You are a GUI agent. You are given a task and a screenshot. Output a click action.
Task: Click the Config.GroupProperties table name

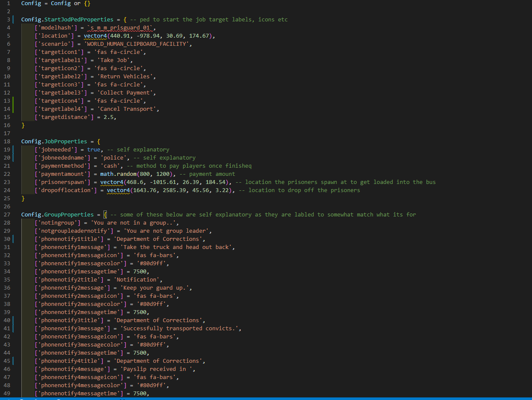[57, 215]
